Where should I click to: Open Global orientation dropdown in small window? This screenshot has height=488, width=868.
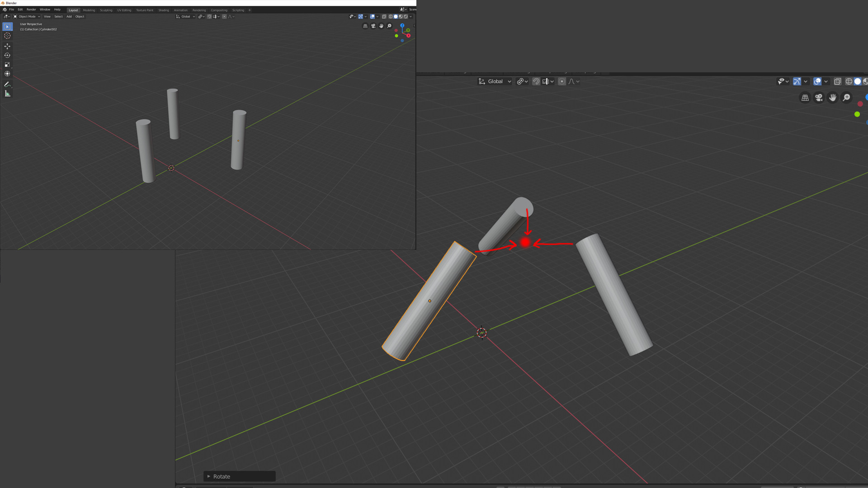click(x=185, y=16)
